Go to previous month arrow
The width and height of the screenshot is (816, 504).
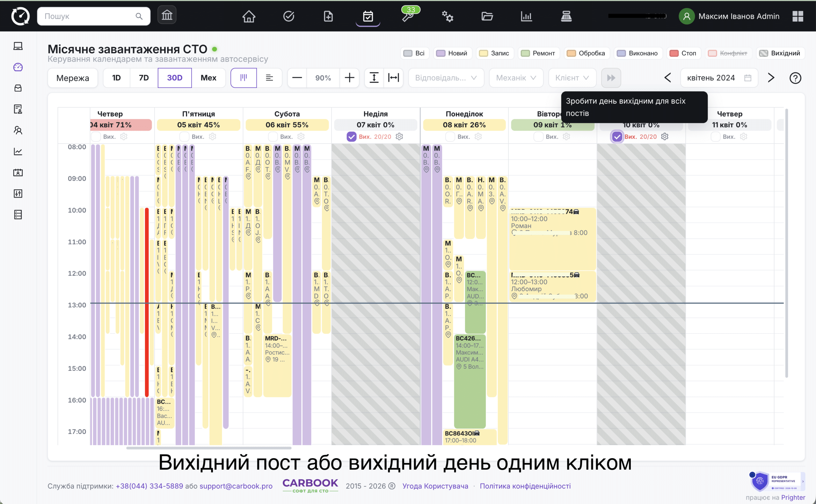tap(667, 78)
